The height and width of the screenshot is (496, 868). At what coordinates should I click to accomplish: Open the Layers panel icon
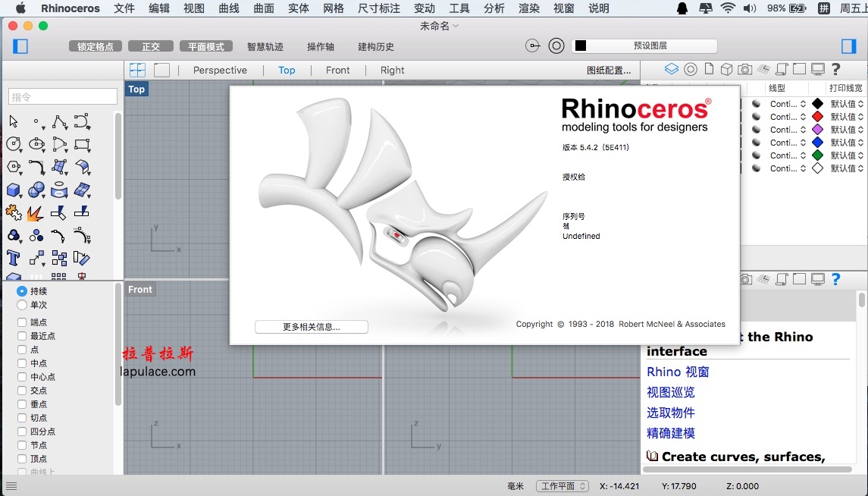pyautogui.click(x=671, y=69)
